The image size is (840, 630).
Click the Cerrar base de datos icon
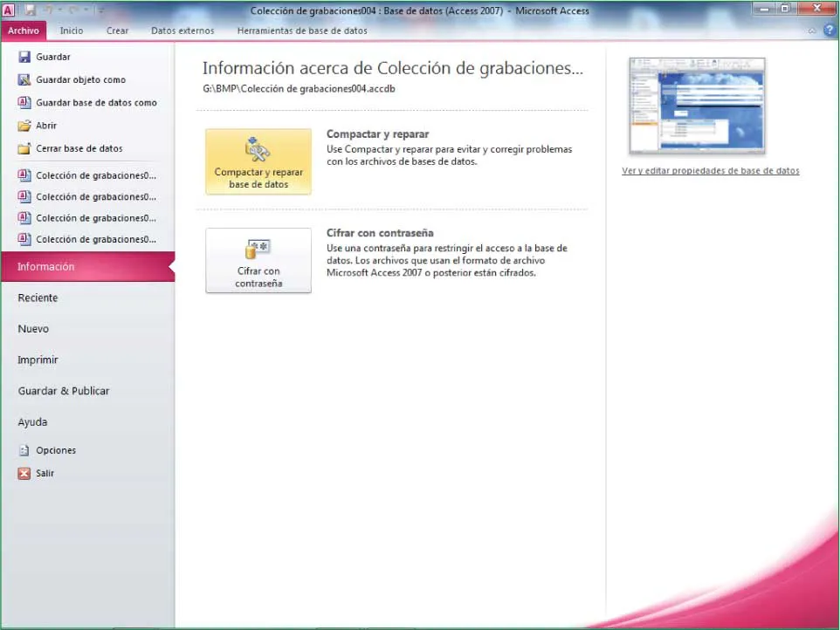click(x=24, y=148)
